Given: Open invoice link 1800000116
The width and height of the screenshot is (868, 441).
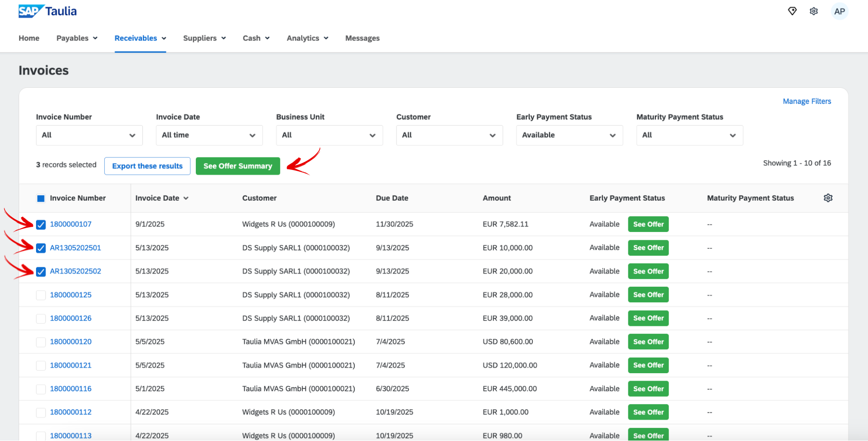Looking at the screenshot, I should pos(71,388).
